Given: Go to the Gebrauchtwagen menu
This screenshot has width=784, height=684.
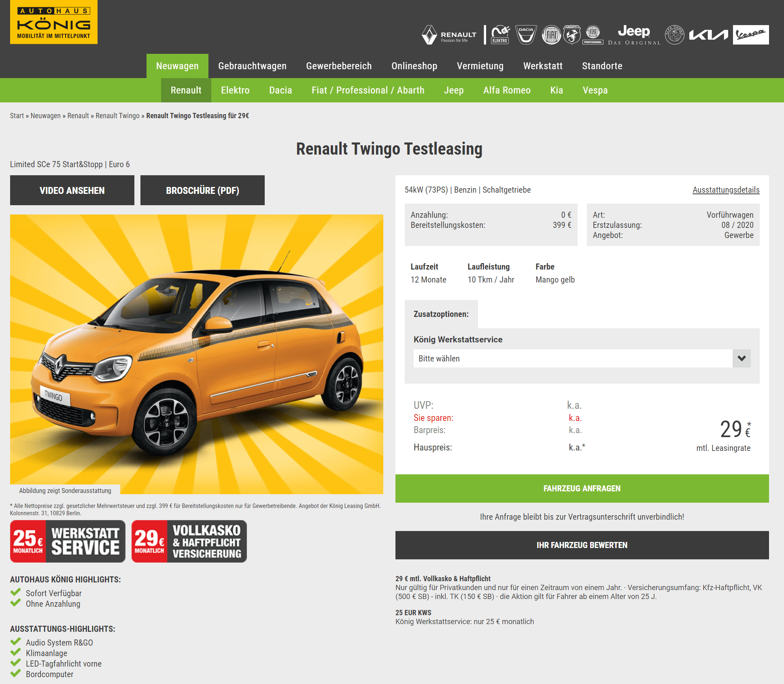Looking at the screenshot, I should pos(252,66).
